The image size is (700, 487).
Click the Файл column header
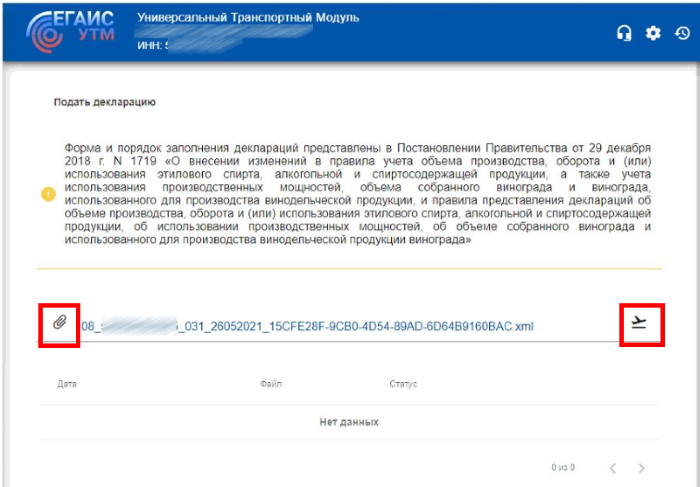click(271, 384)
